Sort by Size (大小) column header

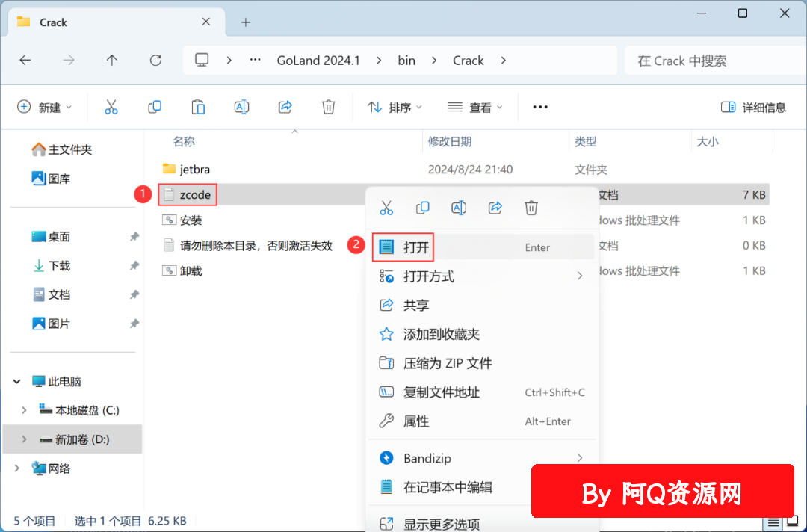[708, 141]
